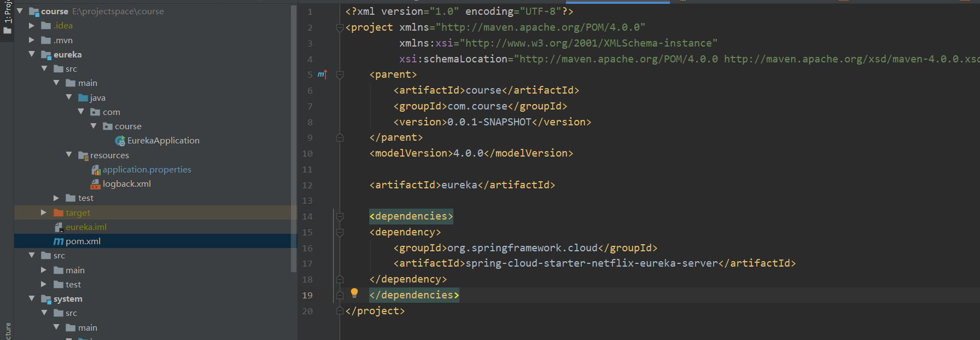Collapse the system module tree node
Screen dimensions: 980x340
(x=32, y=299)
